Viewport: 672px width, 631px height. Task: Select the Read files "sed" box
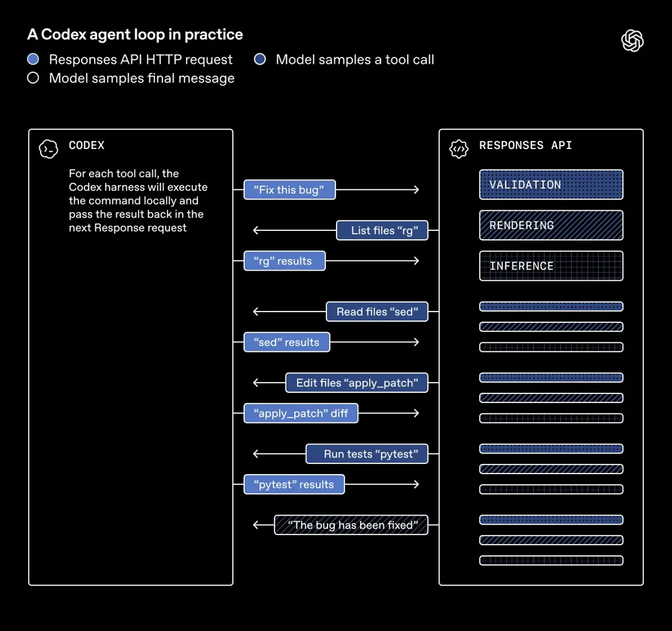pos(377,312)
